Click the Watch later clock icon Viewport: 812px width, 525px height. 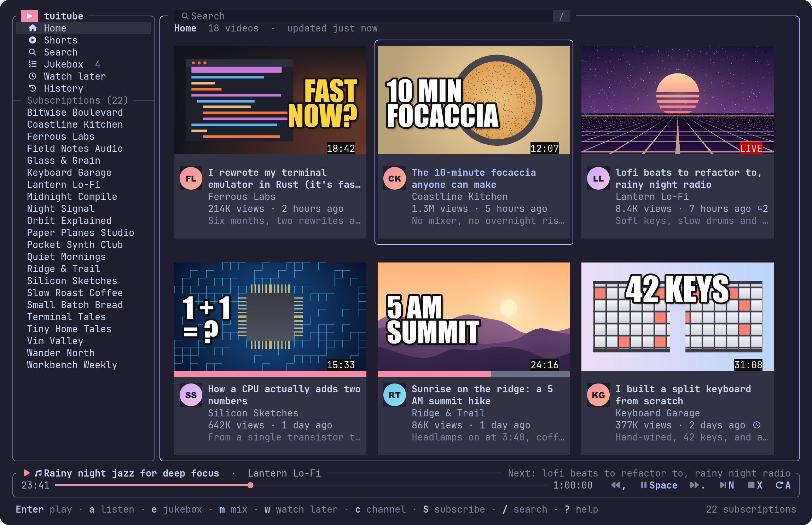(33, 76)
